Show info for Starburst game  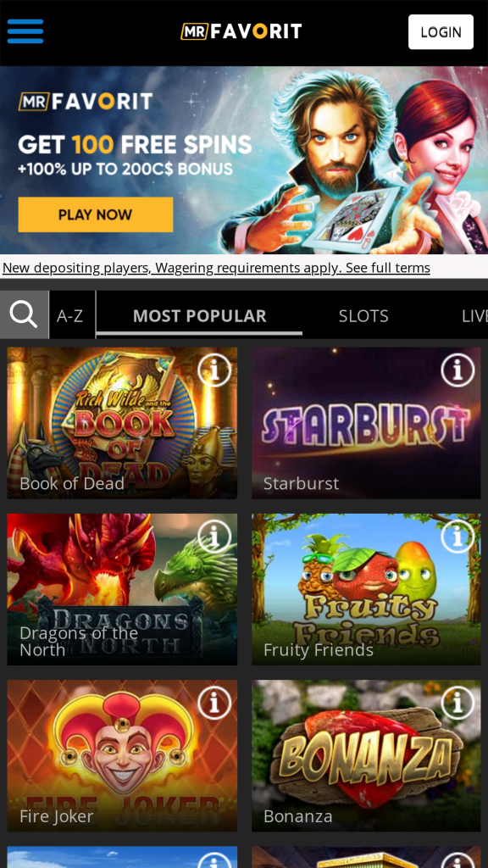pos(457,370)
